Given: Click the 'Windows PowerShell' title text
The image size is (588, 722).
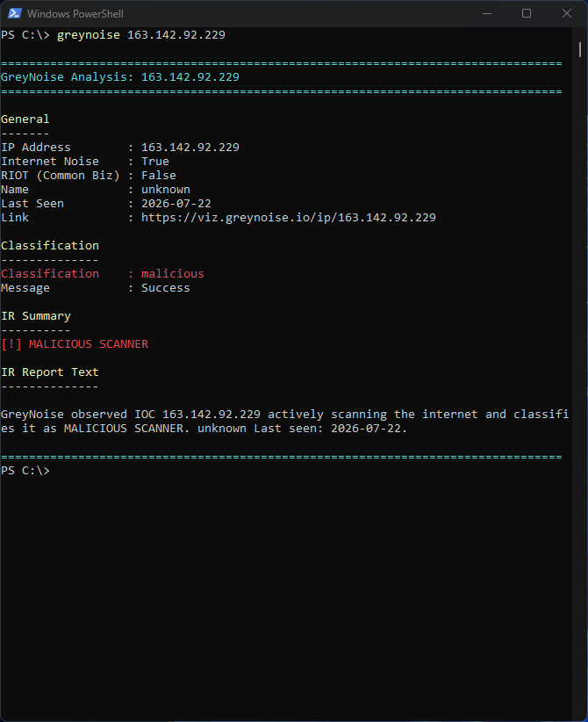Looking at the screenshot, I should click(x=75, y=14).
